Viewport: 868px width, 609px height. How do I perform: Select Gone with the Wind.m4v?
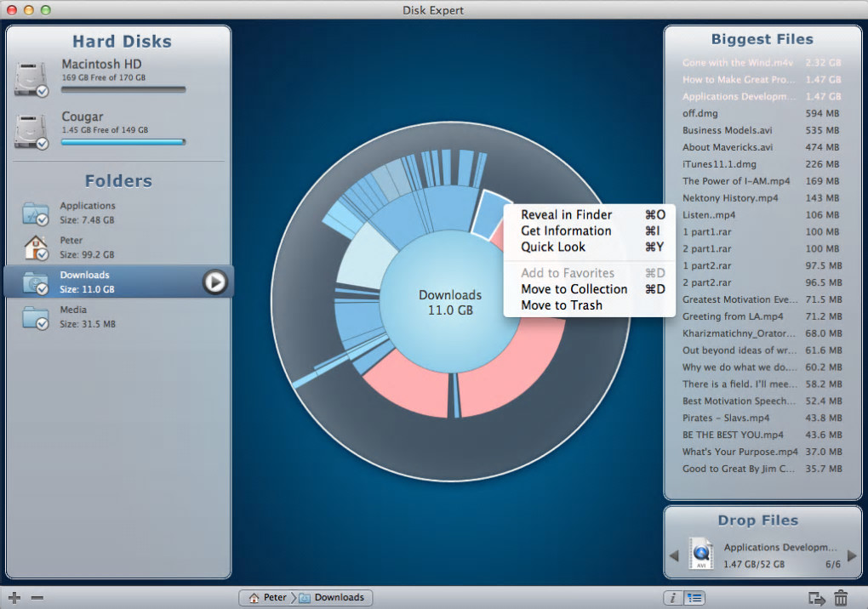[x=762, y=62]
